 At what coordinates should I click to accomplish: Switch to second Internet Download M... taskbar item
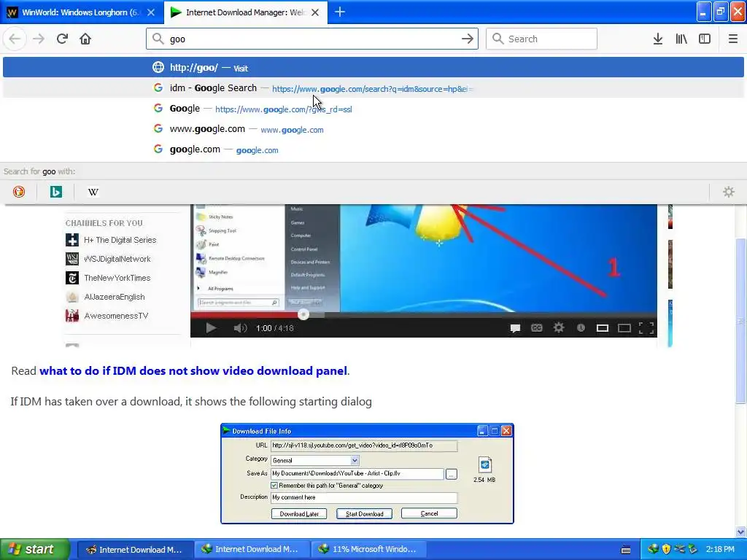click(251, 550)
